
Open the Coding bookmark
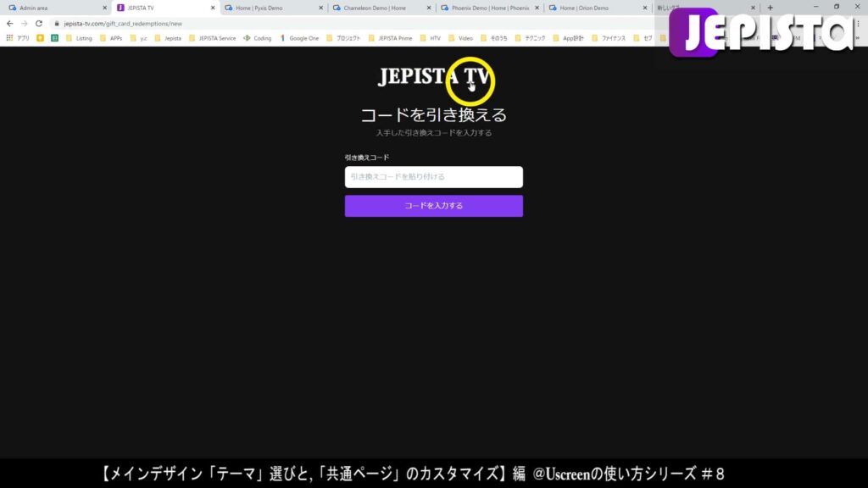258,38
